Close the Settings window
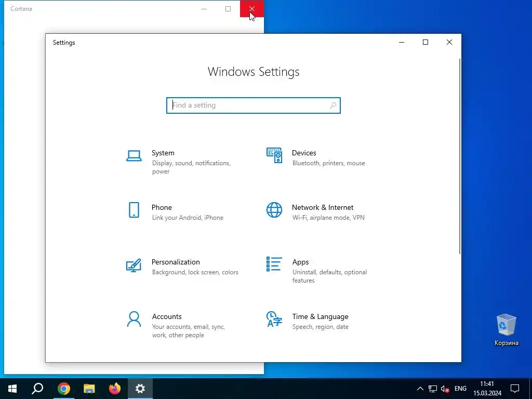This screenshot has width=532, height=399. (449, 43)
